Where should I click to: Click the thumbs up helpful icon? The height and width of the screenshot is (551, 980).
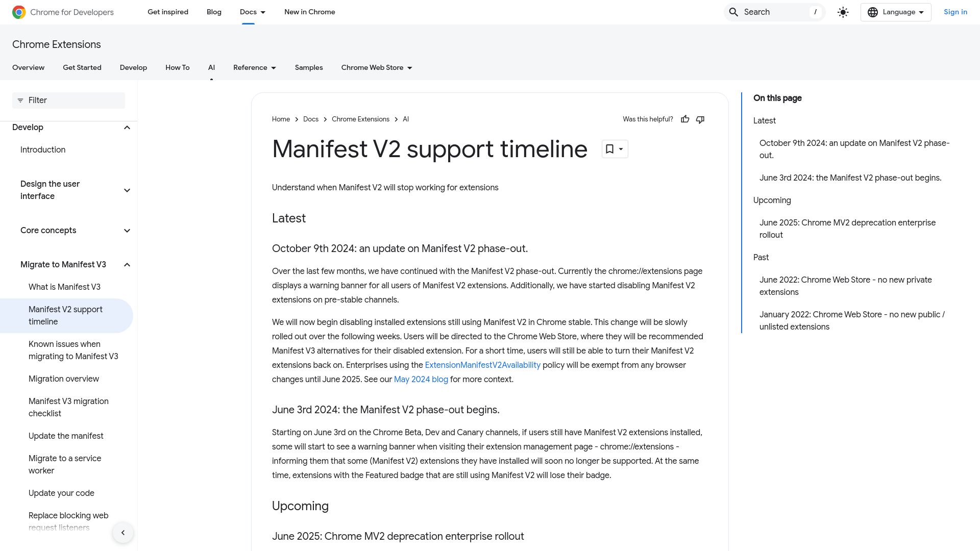[685, 119]
